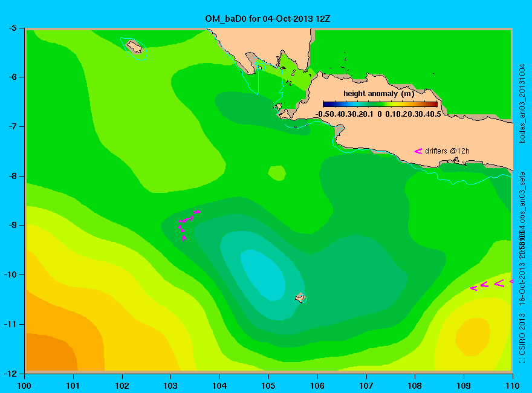Click the '-6' latitude axis label
The image size is (532, 393).
(12, 77)
